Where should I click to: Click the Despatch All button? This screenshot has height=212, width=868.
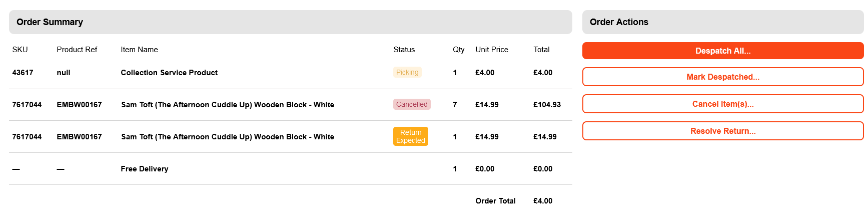(722, 51)
